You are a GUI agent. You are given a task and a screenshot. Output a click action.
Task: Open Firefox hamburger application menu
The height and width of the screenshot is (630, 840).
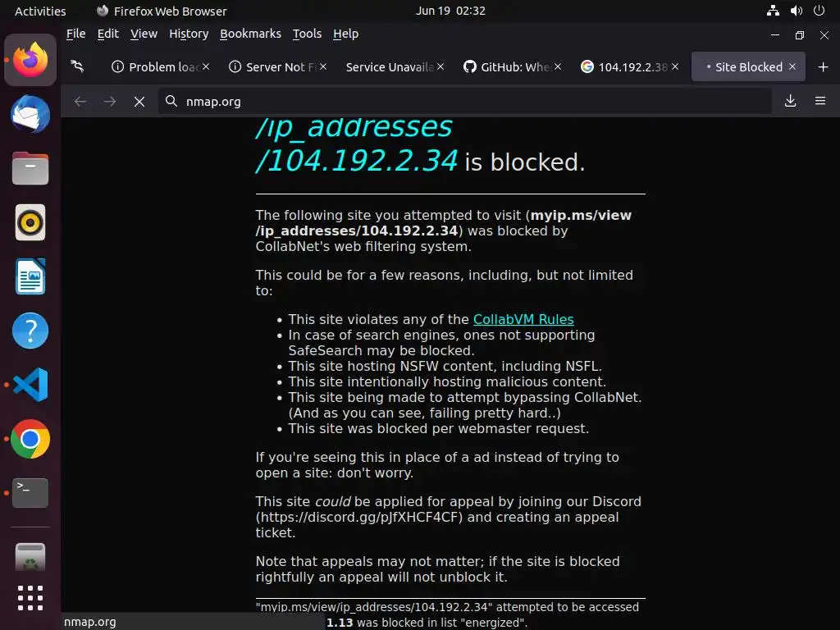tap(820, 101)
